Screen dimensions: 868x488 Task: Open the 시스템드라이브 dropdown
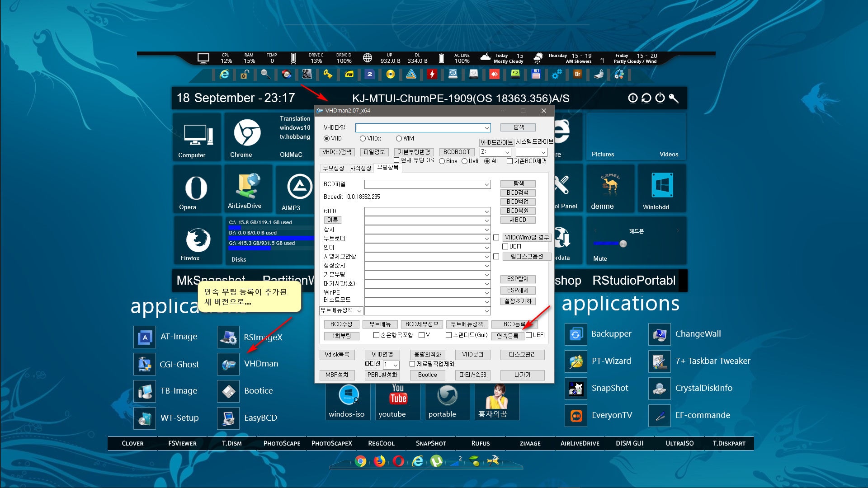click(x=543, y=152)
